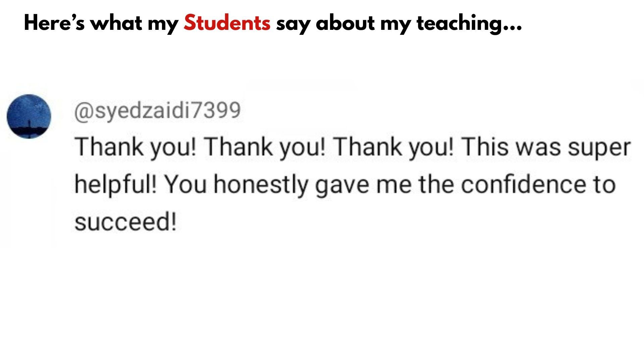This screenshot has height=362, width=644.
Task: Select the red word Students in heading
Action: tap(227, 23)
